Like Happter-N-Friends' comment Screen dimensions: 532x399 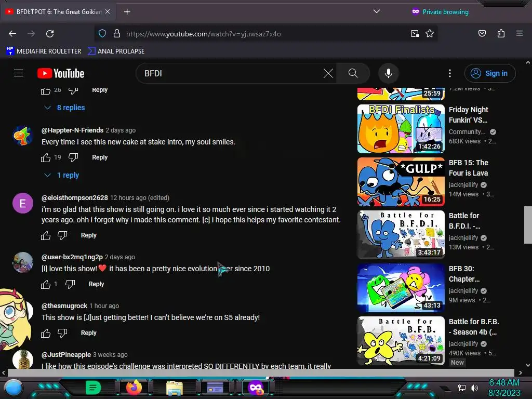[x=46, y=157]
